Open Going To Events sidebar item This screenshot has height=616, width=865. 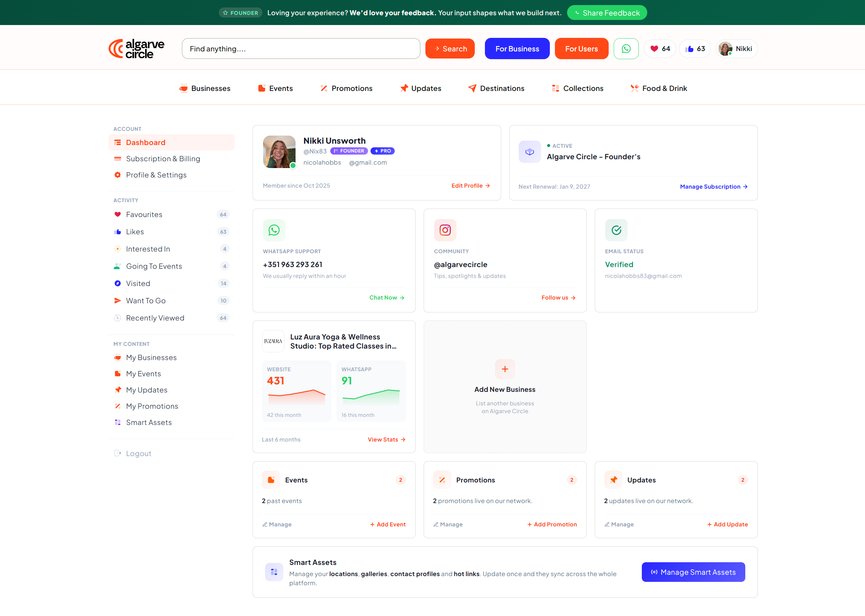[x=171, y=266]
